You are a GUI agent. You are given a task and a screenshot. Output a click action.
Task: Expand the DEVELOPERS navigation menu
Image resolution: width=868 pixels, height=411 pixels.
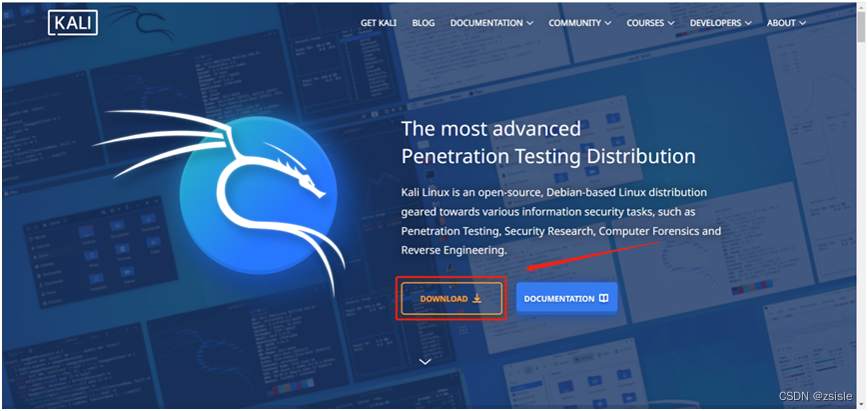tap(721, 23)
